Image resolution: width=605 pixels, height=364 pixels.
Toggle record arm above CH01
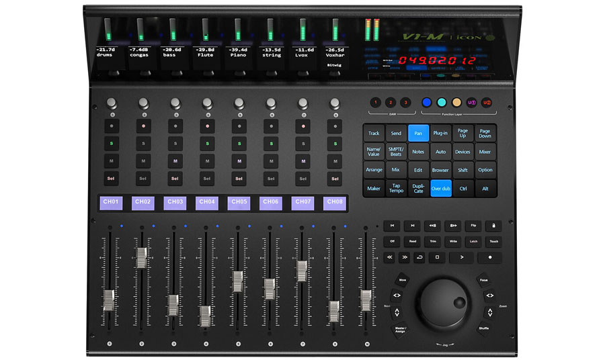tap(112, 126)
